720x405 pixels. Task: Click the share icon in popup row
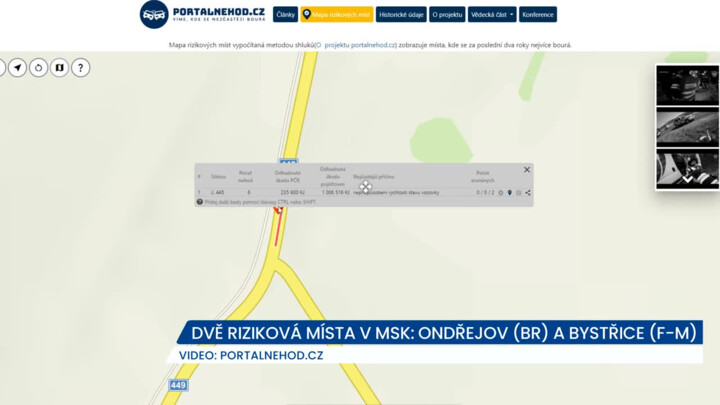pyautogui.click(x=528, y=193)
